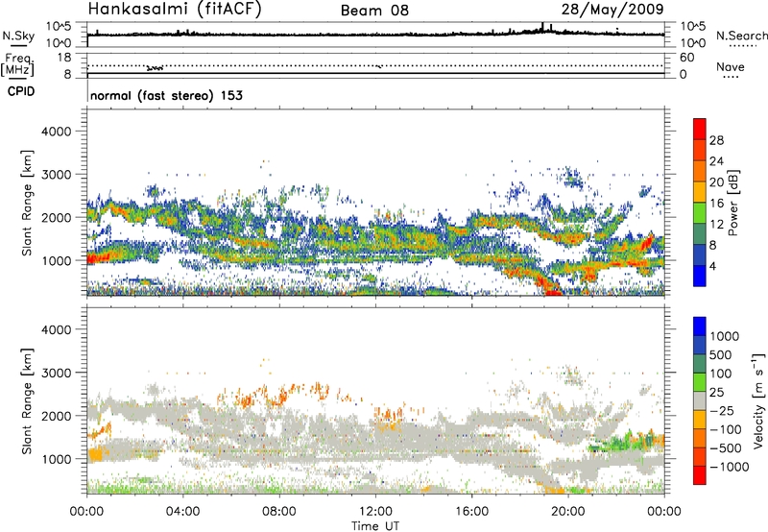The image size is (768, 532).
Task: Click the "3000" tick of the velocity panel
Action: 57,373
